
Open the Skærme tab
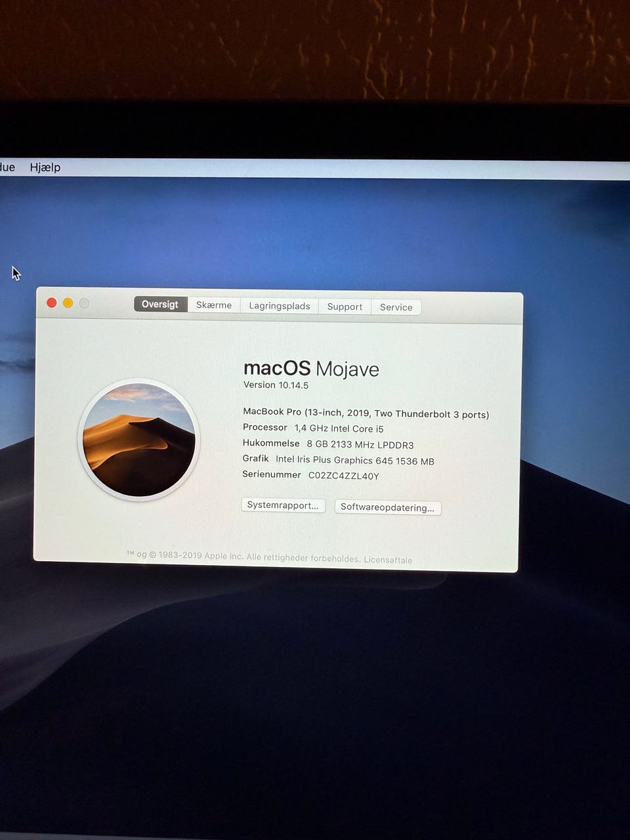(x=214, y=305)
